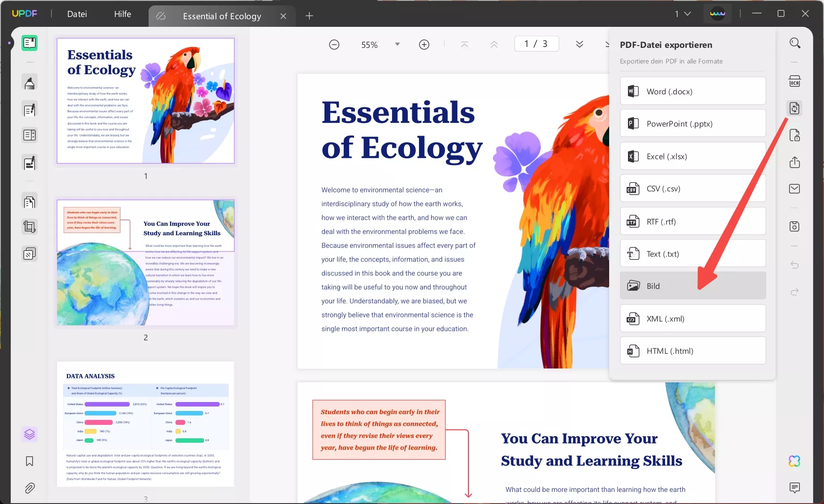Viewport: 824px width, 504px height.
Task: Open the UPDF AI assistant
Action: [795, 461]
